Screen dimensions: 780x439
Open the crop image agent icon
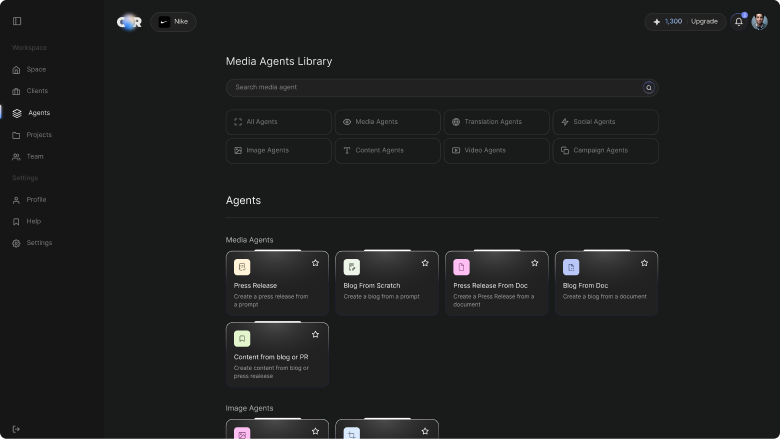tap(352, 433)
